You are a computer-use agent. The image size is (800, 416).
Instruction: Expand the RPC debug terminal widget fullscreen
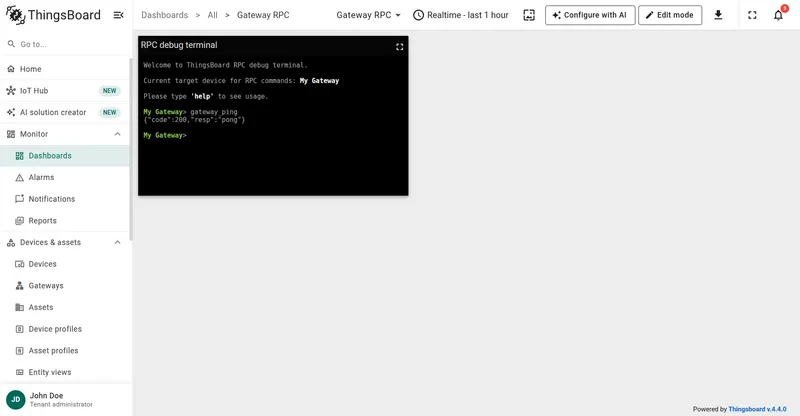(399, 47)
